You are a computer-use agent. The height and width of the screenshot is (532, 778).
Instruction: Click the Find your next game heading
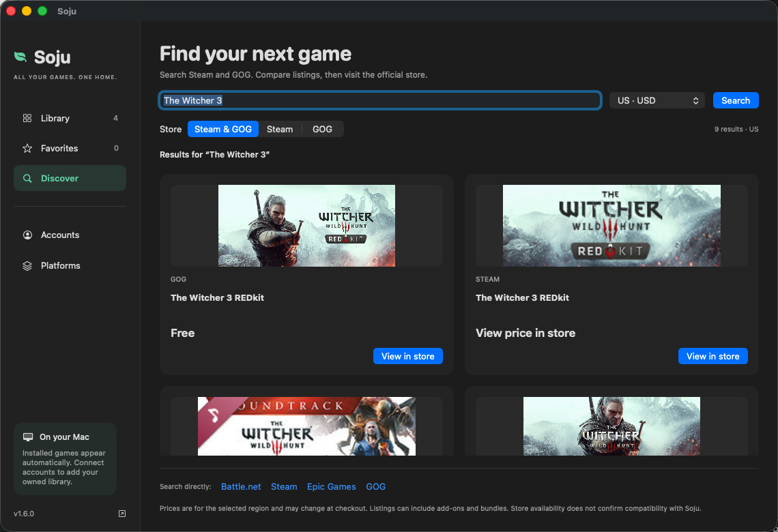pos(255,54)
